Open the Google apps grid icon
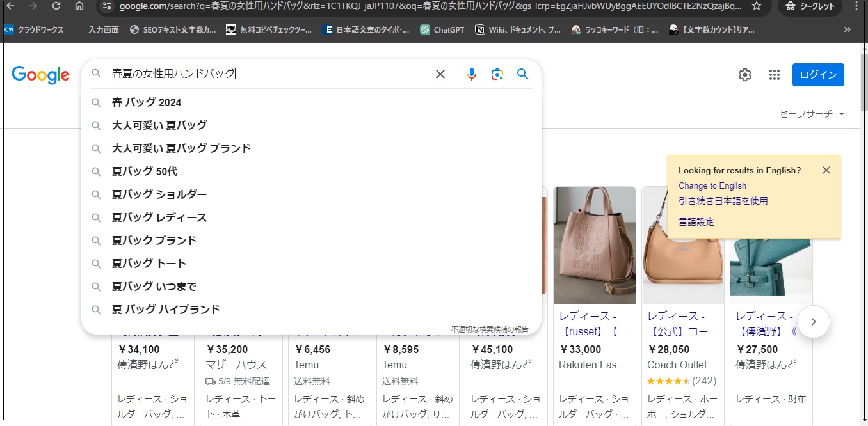This screenshot has height=426, width=868. point(775,75)
